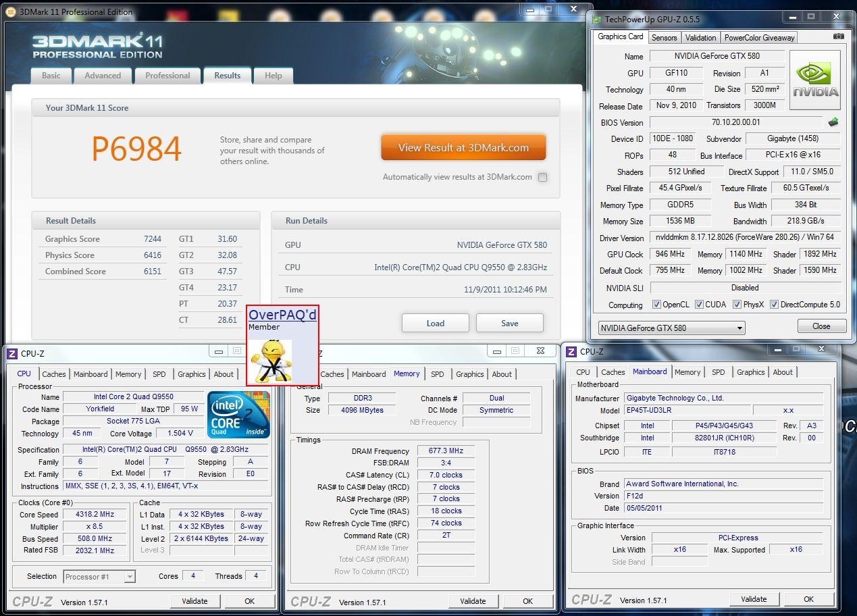Click the OverPAQ'd avatar image
Image resolution: width=857 pixels, height=616 pixels.
271,361
